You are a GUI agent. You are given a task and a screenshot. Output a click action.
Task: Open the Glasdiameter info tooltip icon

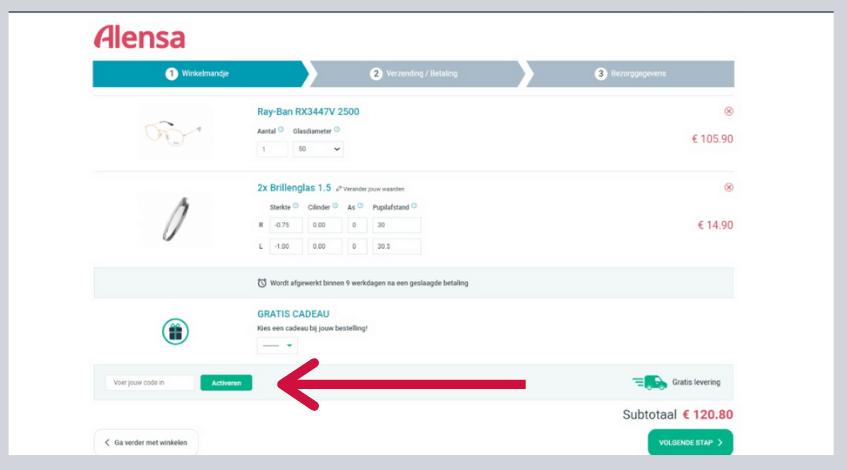(337, 130)
